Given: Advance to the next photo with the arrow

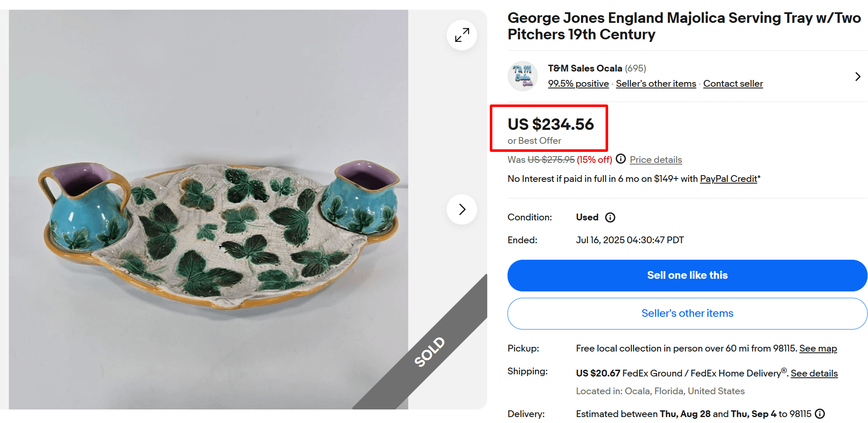Looking at the screenshot, I should (461, 209).
